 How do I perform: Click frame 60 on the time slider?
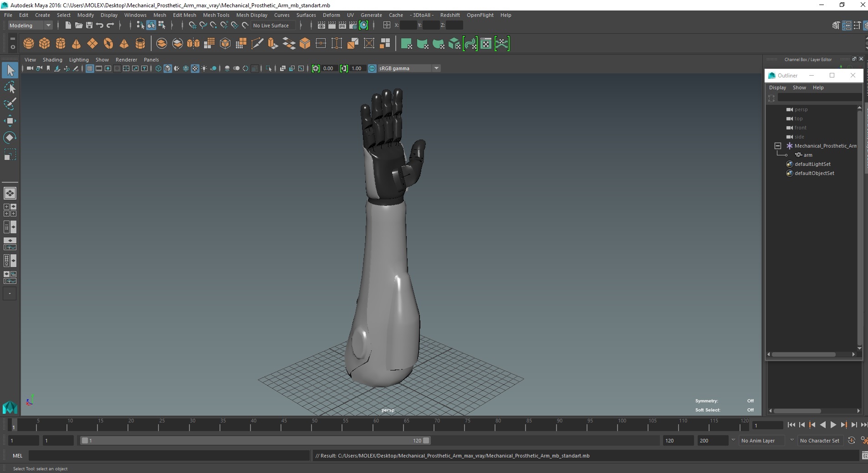tap(376, 425)
